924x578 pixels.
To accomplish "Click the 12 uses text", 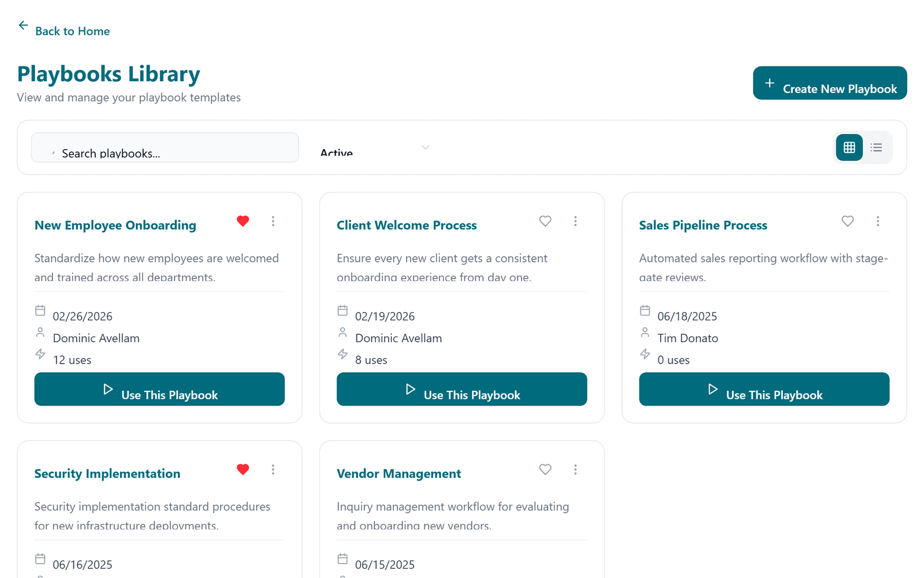I will click(x=72, y=360).
